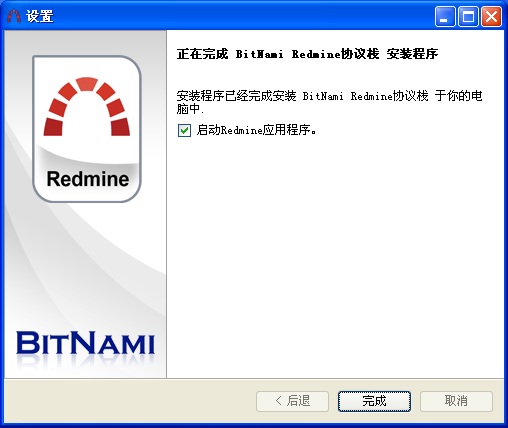Click the 安装程序已经完成安装 message paragraph
Viewport: 508px width, 428px height.
coord(329,102)
